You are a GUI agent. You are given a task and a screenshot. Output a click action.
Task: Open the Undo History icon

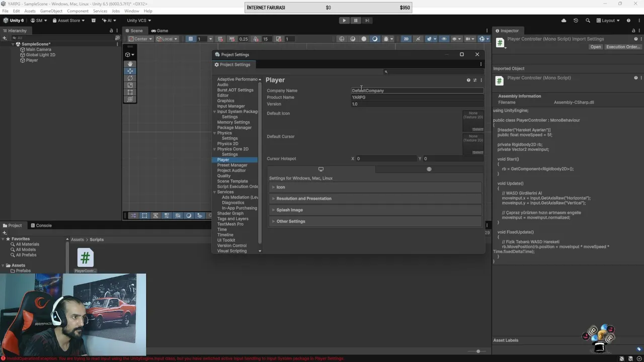coord(576,21)
